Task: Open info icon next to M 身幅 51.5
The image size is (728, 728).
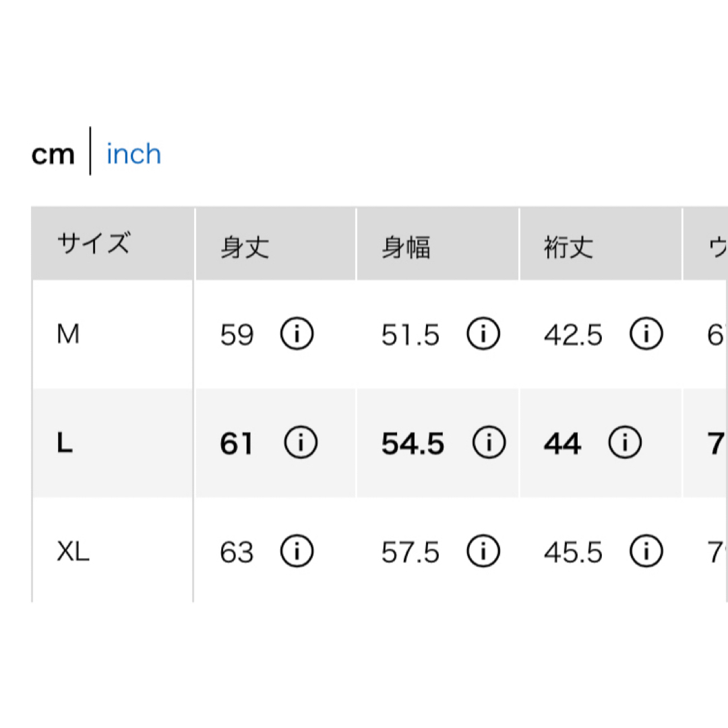Action: 483,334
